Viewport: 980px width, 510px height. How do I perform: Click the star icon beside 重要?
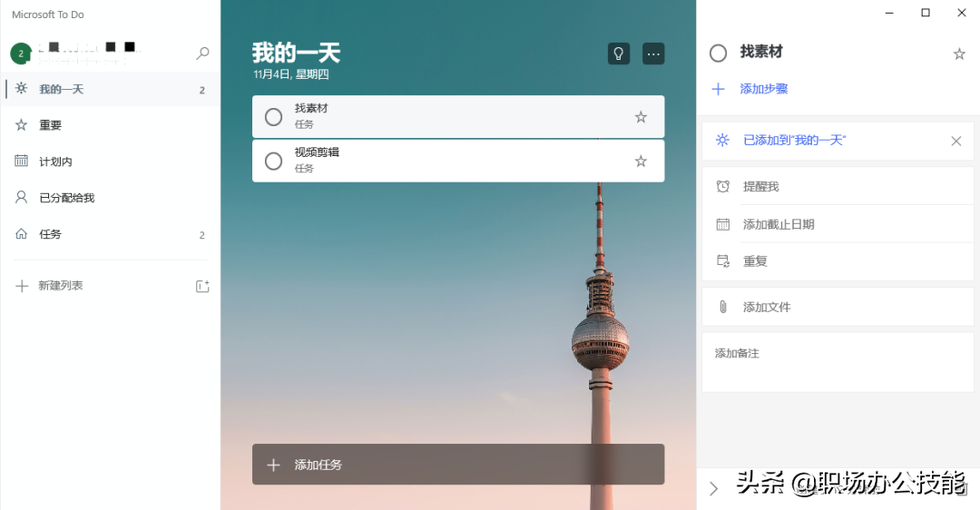[x=21, y=125]
